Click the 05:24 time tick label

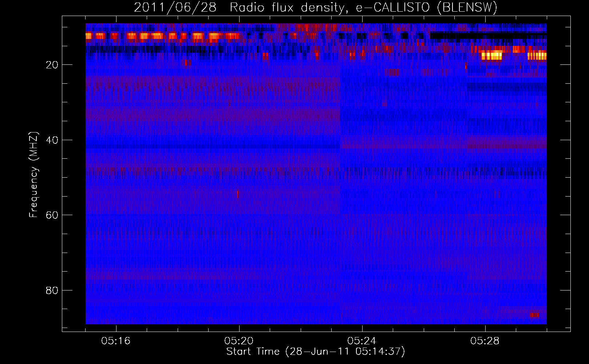tap(362, 341)
